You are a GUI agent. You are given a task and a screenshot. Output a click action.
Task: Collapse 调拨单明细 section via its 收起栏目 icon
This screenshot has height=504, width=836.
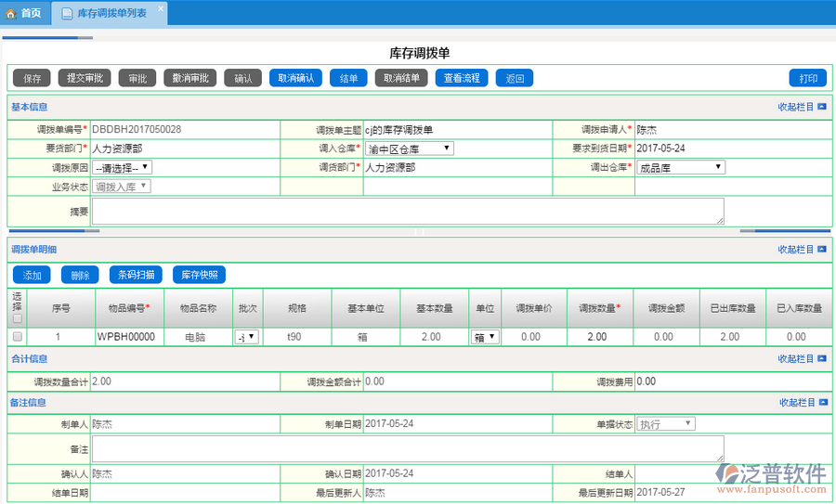(x=822, y=249)
